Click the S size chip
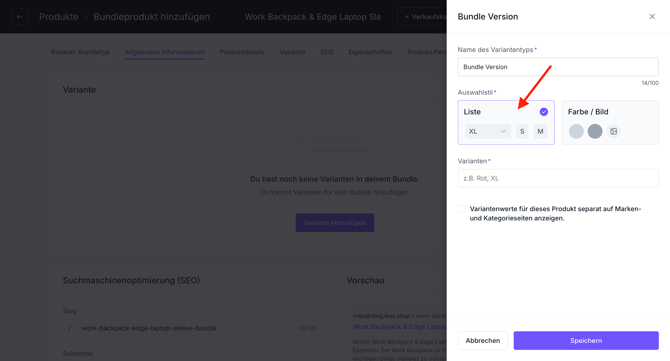The width and height of the screenshot is (670, 361). pos(522,132)
